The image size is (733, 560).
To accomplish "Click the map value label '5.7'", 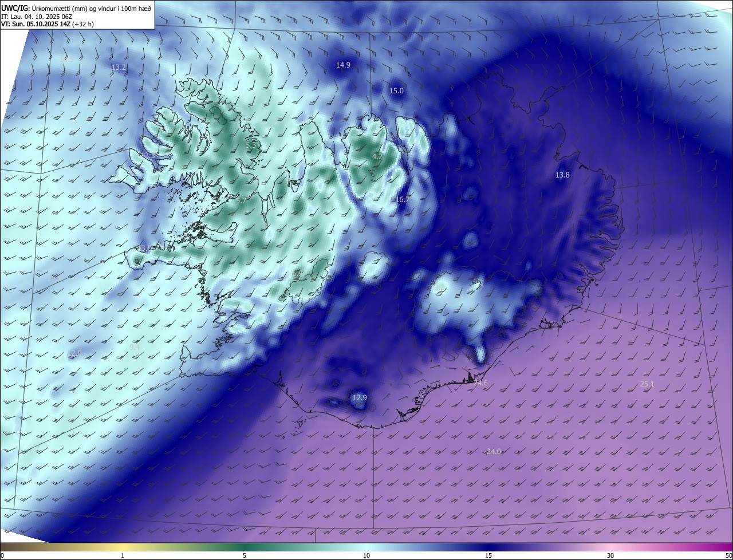I will (x=241, y=200).
